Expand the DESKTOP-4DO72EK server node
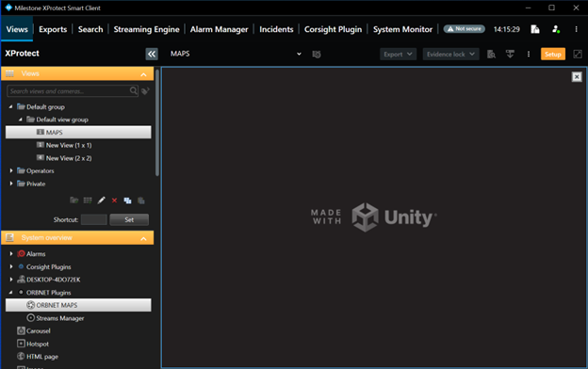This screenshot has width=588, height=369. pos(11,280)
